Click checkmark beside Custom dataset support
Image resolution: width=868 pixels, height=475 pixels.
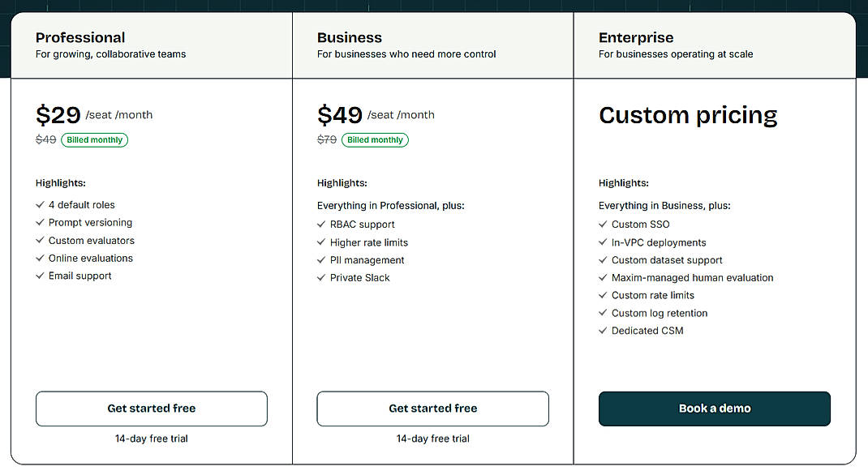pos(603,260)
